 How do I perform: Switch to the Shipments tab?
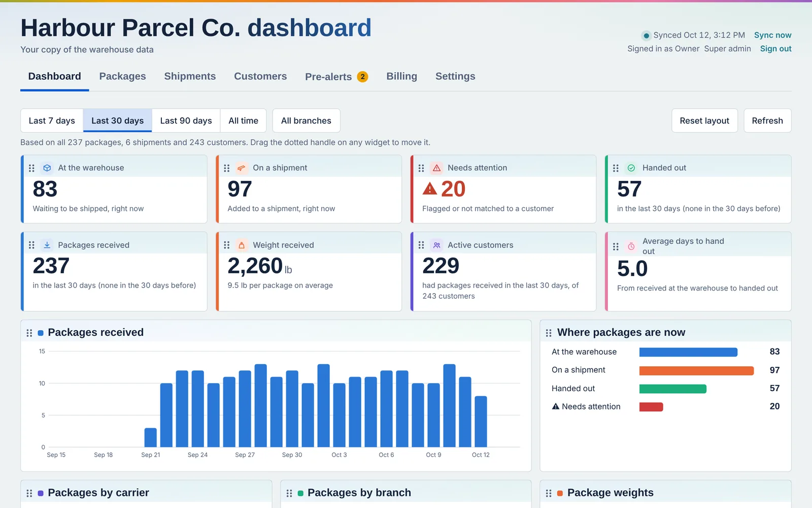190,76
